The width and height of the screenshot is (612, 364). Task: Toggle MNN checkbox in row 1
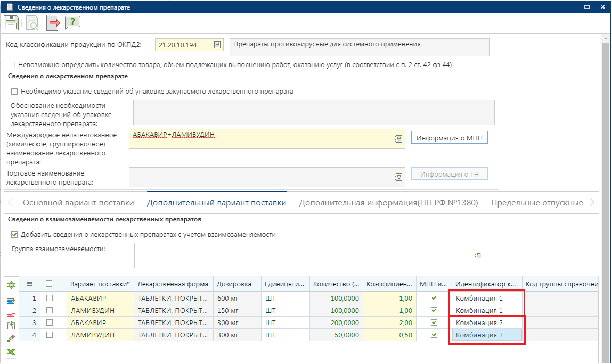coord(434,298)
